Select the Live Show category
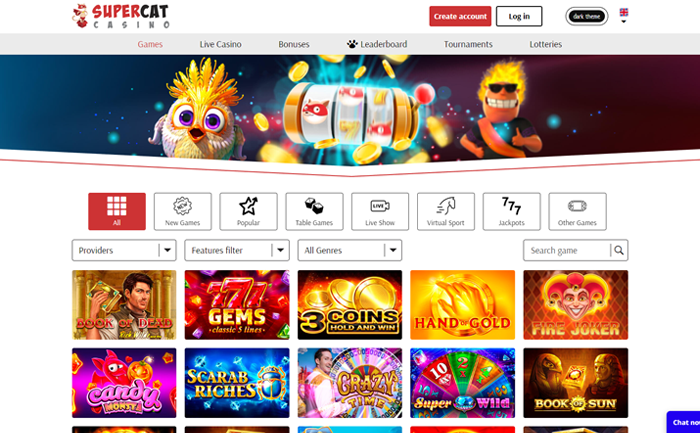The image size is (700, 433). click(x=380, y=211)
